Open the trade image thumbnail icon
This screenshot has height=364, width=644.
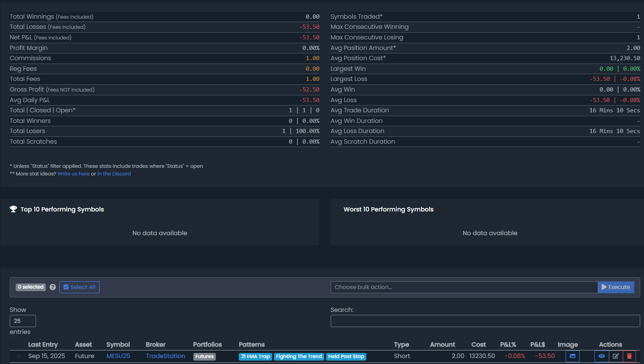572,356
